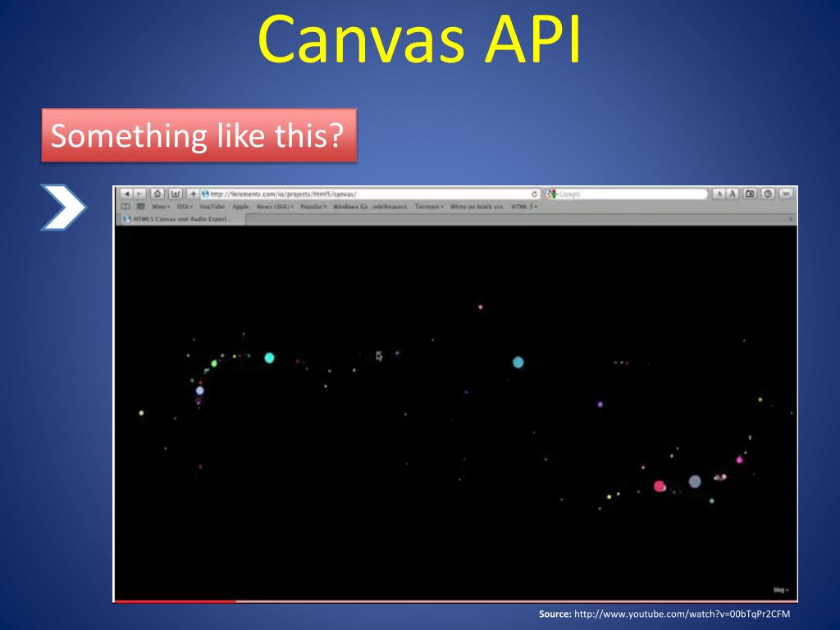Open the Windows bookmark in bookmarks bar
The image size is (840, 630).
tap(350, 207)
